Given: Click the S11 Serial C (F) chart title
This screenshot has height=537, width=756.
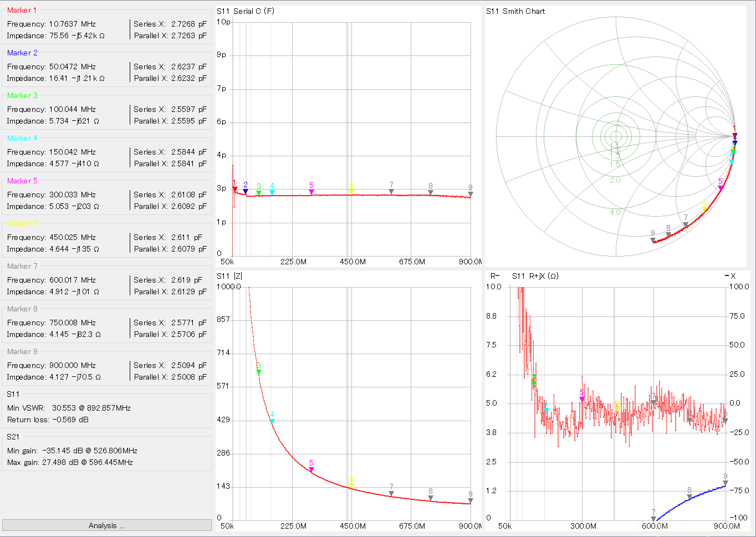Looking at the screenshot, I should point(246,11).
